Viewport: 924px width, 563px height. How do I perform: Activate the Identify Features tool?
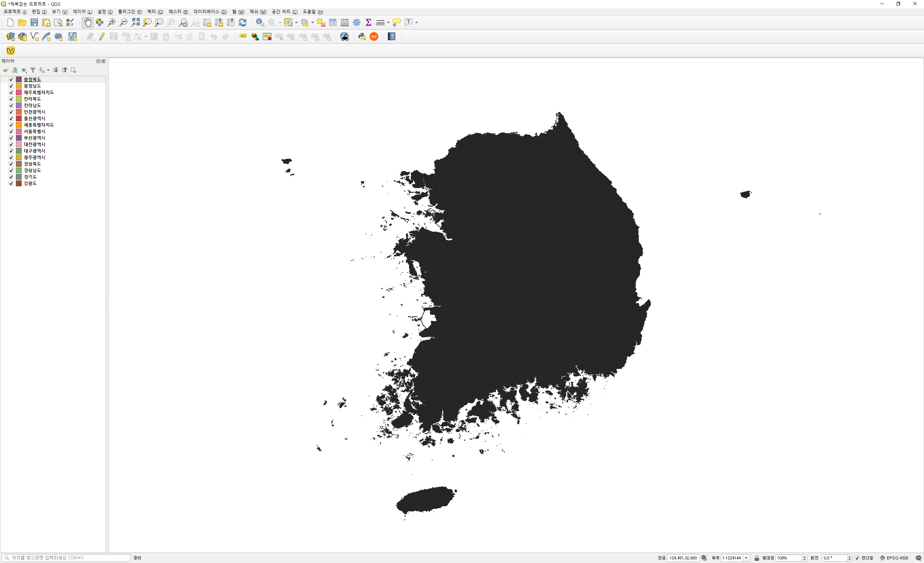point(260,22)
